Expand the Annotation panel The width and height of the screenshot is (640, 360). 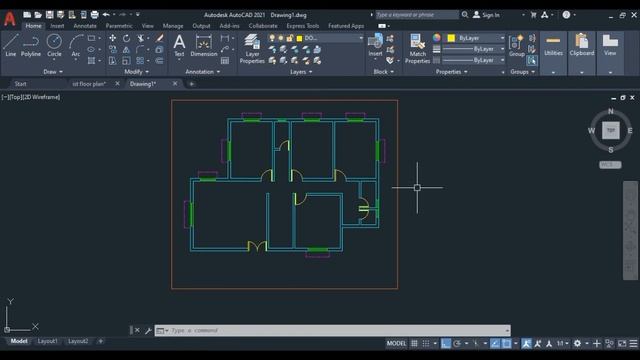click(x=203, y=72)
